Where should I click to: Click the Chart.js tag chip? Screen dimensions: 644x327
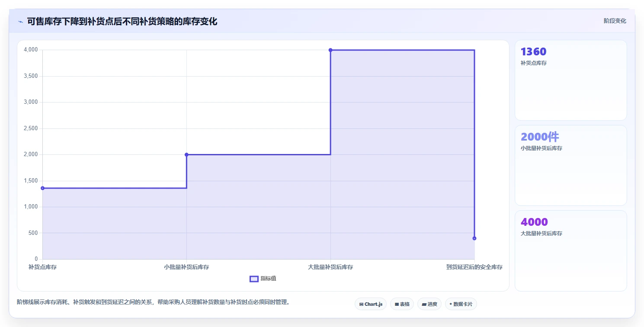point(371,304)
